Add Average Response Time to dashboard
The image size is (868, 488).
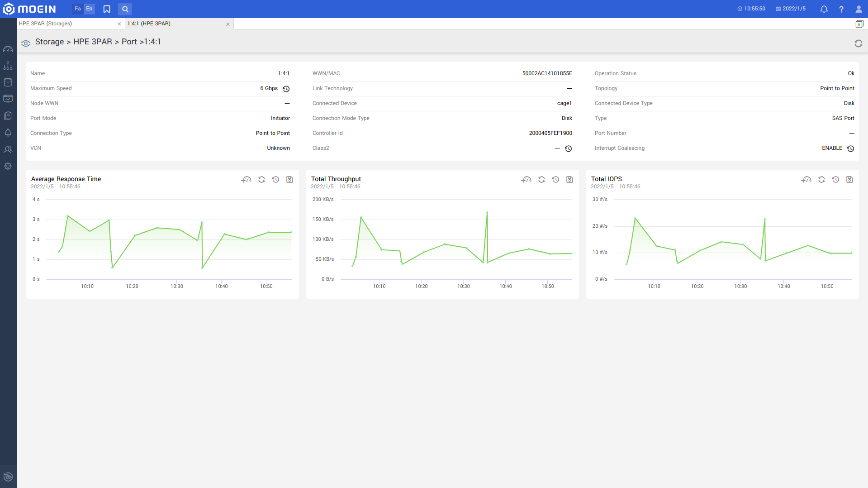(x=246, y=180)
